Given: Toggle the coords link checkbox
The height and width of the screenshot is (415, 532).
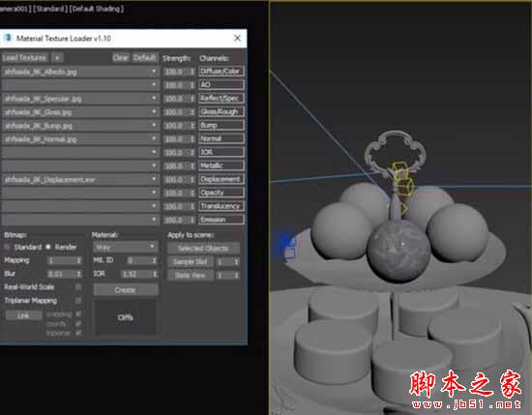Looking at the screenshot, I should (x=78, y=324).
